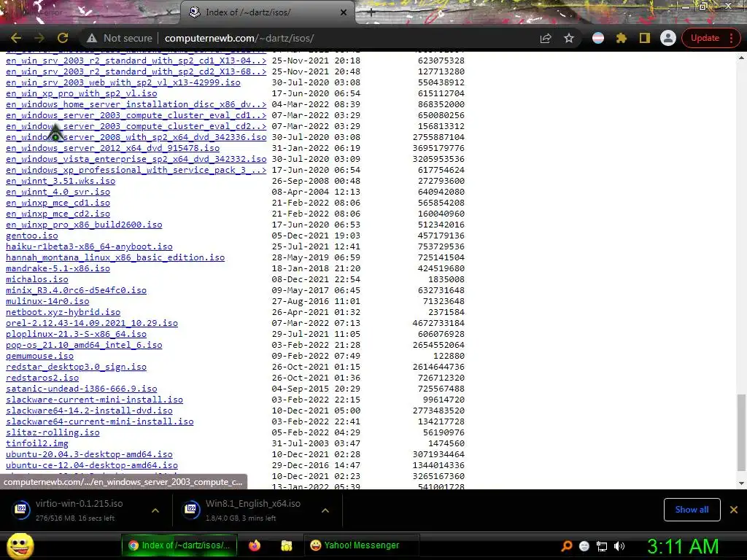The width and height of the screenshot is (747, 560).
Task: Click the browser forward arrow
Action: point(39,38)
